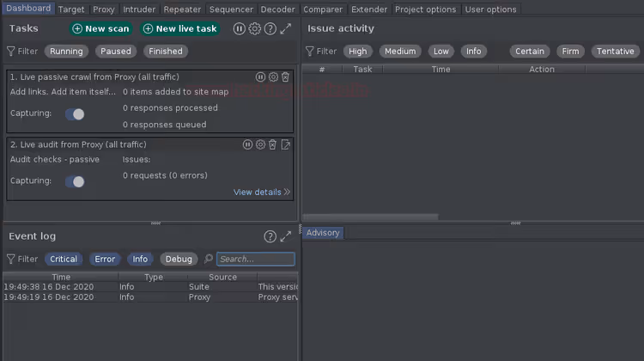The image size is (644, 361).
Task: Expand the Event log panel
Action: pos(285,236)
